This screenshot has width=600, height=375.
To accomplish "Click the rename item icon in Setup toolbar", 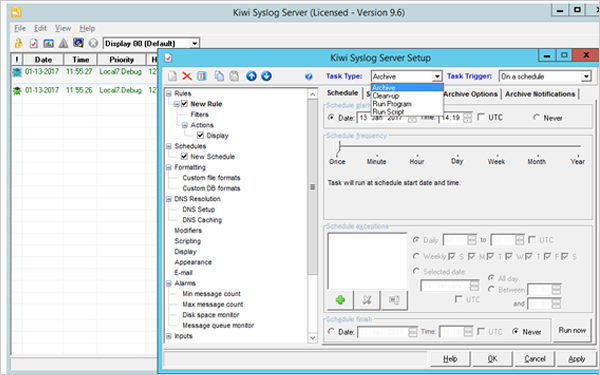I will (x=202, y=76).
